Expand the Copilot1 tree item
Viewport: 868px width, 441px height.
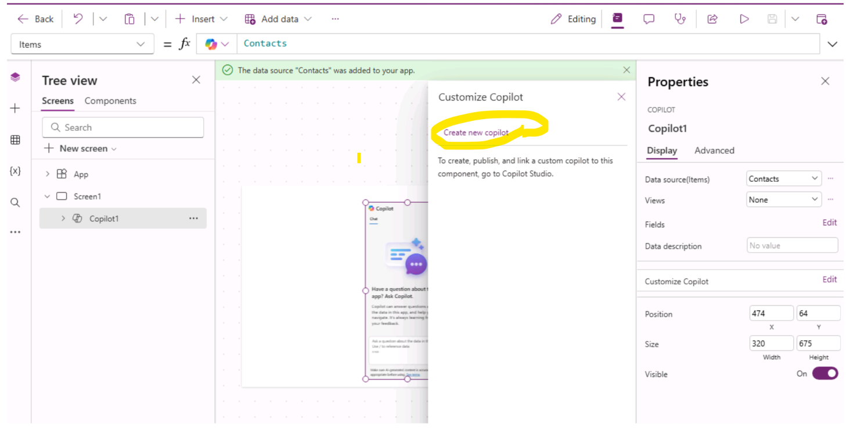[63, 218]
